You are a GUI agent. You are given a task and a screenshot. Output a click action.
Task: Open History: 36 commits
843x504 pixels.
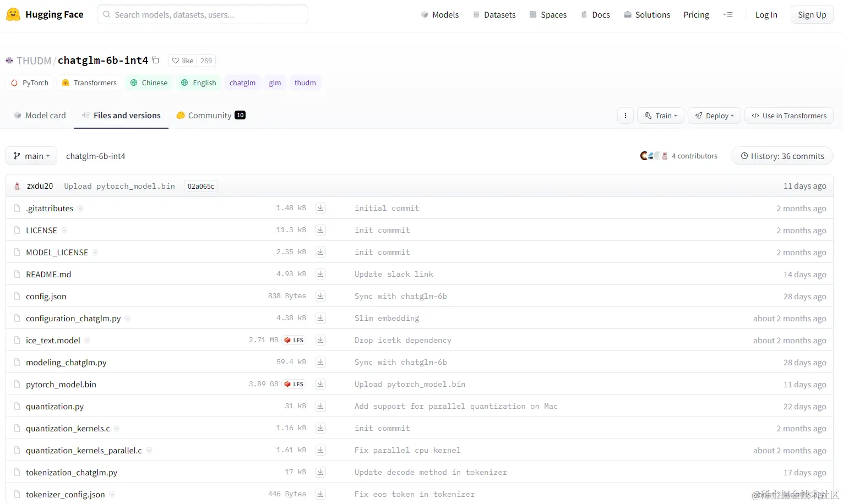coord(782,156)
